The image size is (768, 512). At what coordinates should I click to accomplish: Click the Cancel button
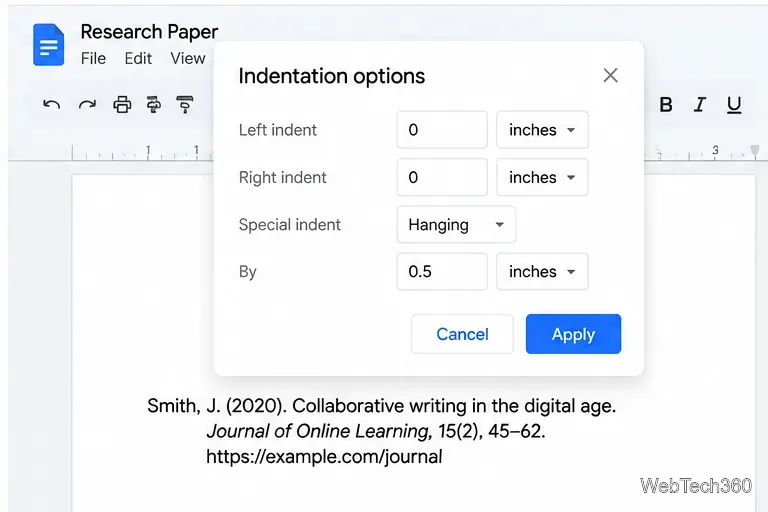tap(462, 334)
